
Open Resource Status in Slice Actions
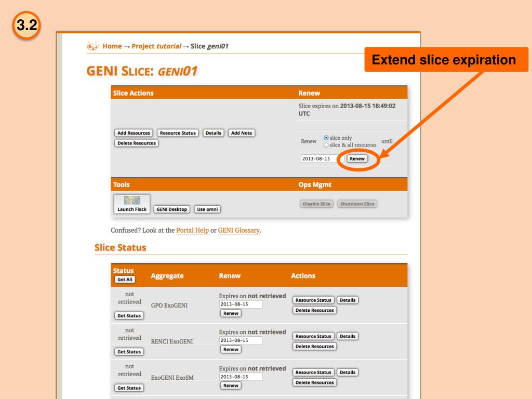pos(178,133)
